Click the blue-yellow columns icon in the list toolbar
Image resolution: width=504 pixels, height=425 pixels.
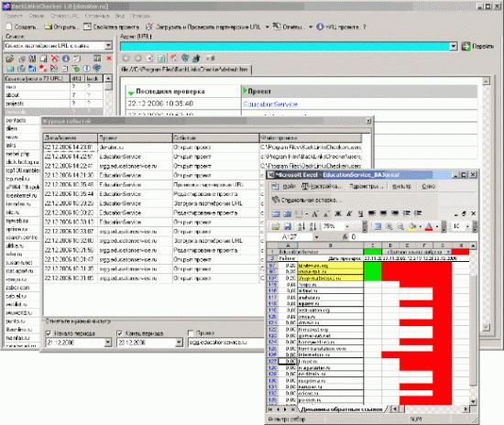pos(97,58)
